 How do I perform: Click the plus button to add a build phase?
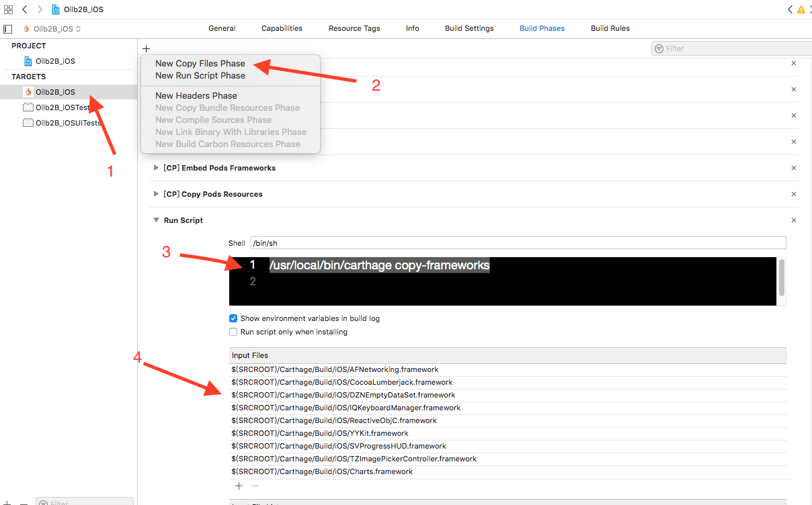click(x=146, y=48)
